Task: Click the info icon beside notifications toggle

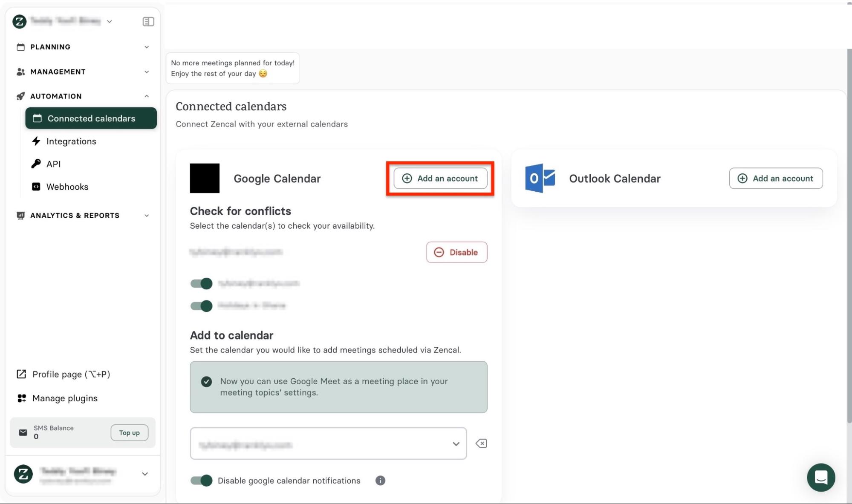Action: pos(380,481)
